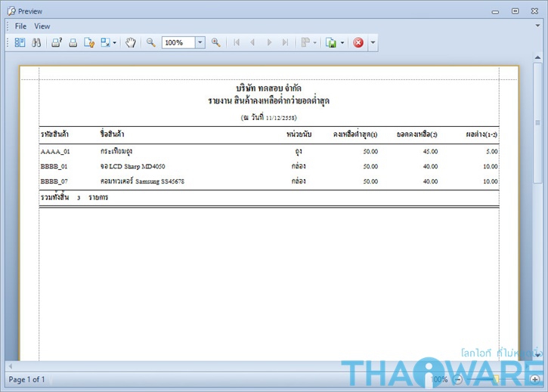Click the 'คงเหลือต่ำสุด(1)' column header
Screen dimensions: 548x392
click(355, 134)
